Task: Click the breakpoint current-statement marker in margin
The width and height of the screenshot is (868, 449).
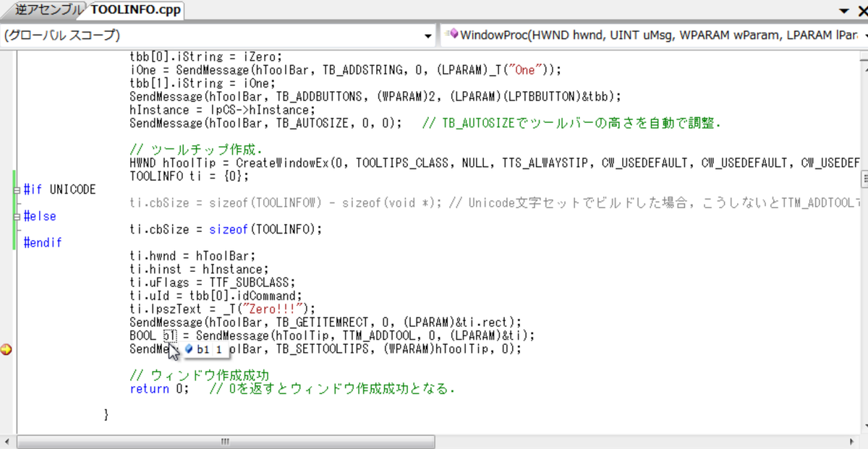Action: click(x=7, y=349)
